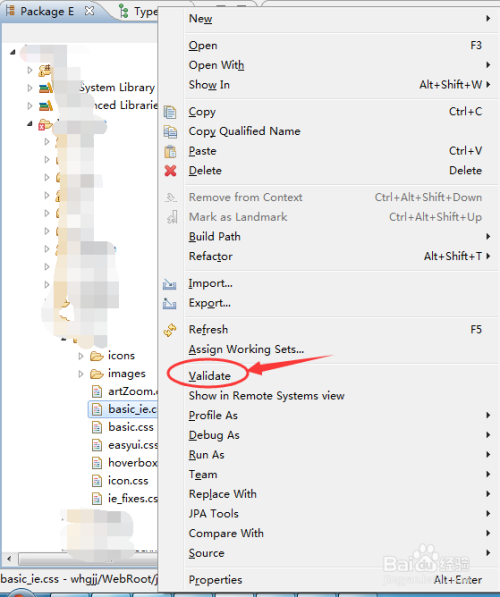500x597 pixels.
Task: Switch to the Package Explorer tab
Action: pos(47,11)
